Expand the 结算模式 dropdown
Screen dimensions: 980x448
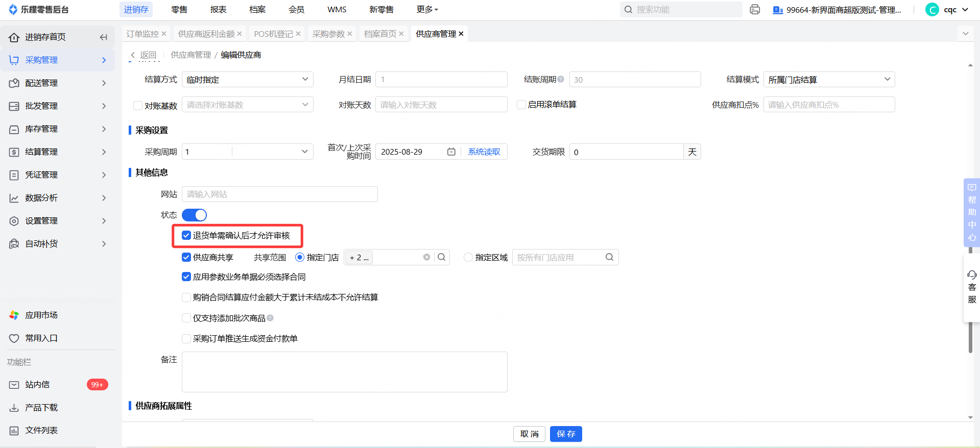tap(829, 80)
